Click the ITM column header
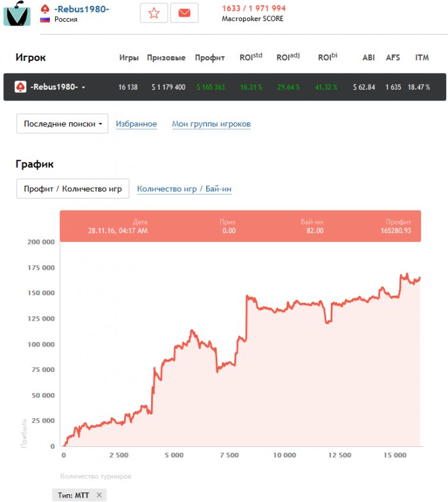Viewport: 448px width, 502px height. (x=422, y=58)
